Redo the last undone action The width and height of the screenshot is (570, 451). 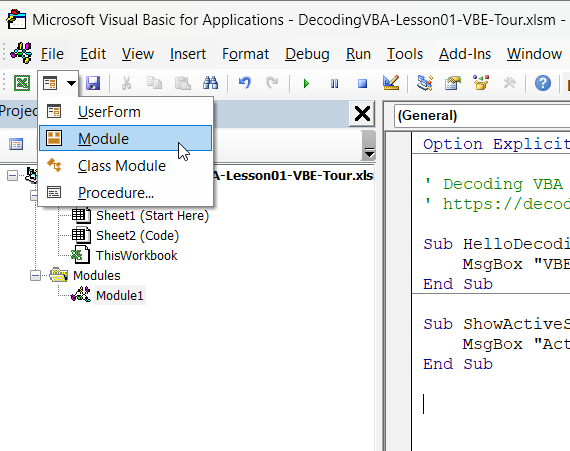tap(272, 83)
